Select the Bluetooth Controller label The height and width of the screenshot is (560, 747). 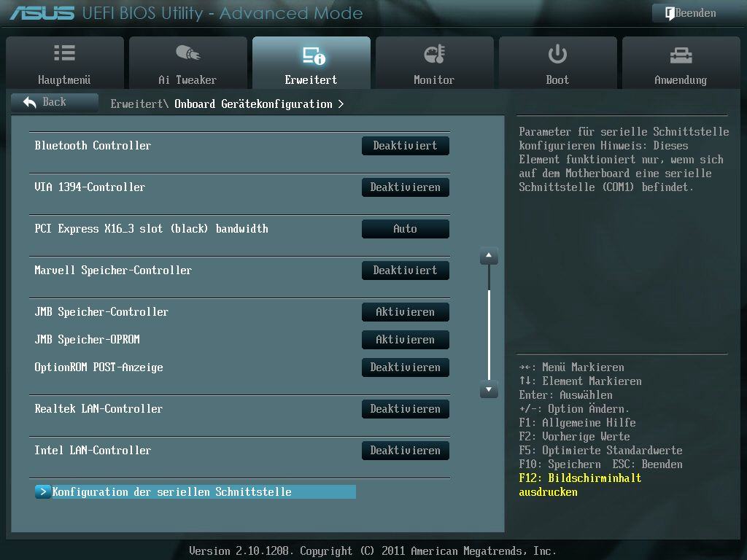(93, 146)
